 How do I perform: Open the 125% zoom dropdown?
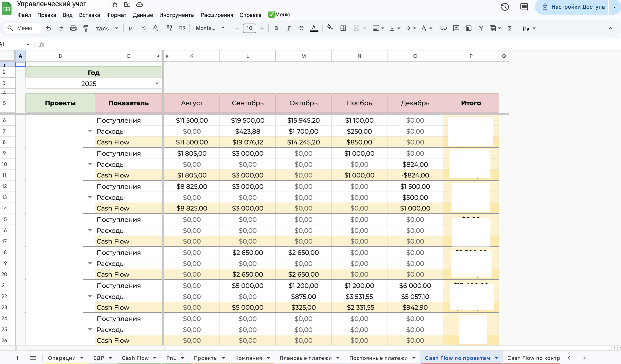[x=106, y=28]
